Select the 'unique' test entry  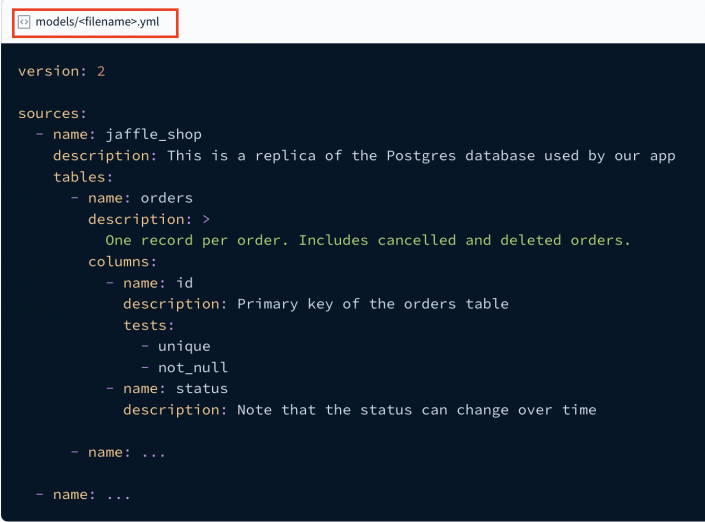click(x=184, y=346)
